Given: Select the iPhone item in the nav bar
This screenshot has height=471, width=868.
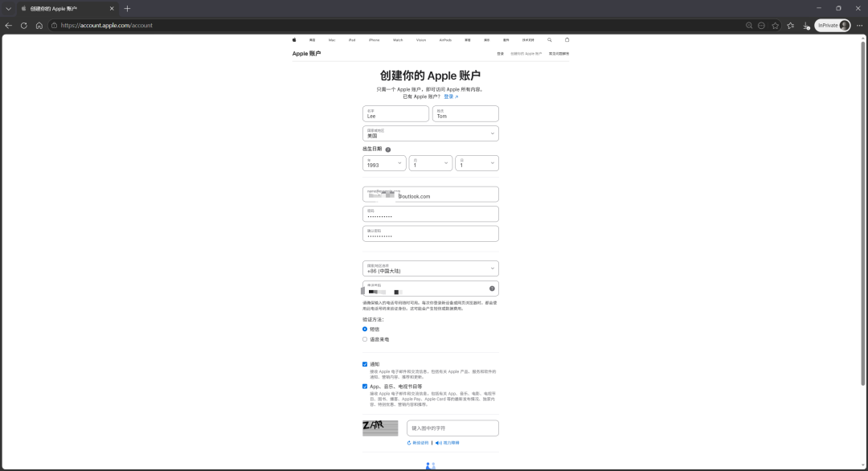Looking at the screenshot, I should 374,39.
